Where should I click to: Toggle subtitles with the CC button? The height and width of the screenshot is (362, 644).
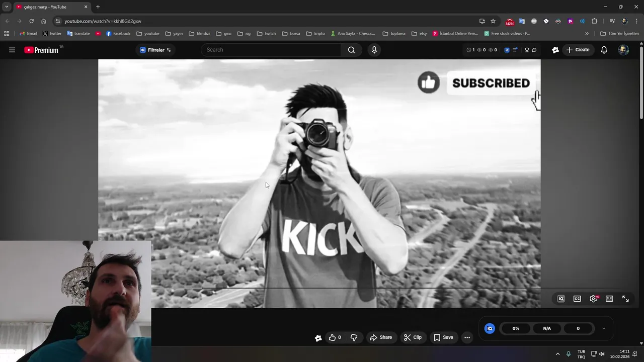click(577, 299)
